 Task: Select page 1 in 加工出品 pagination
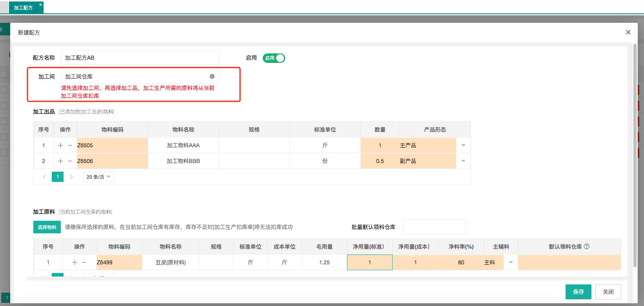(x=58, y=177)
